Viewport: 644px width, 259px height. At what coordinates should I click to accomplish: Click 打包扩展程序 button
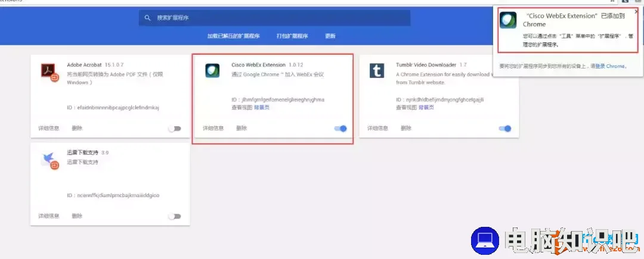pyautogui.click(x=292, y=36)
